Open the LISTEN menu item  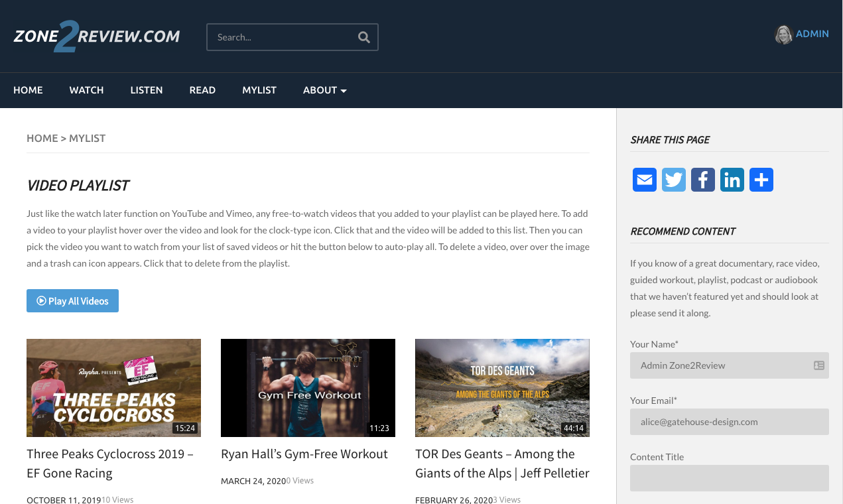pyautogui.click(x=147, y=90)
